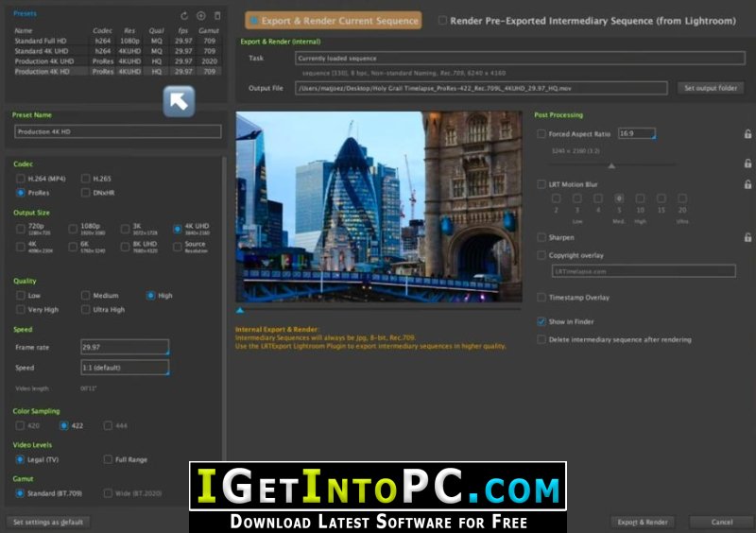Click the refresh presets icon

[x=184, y=16]
